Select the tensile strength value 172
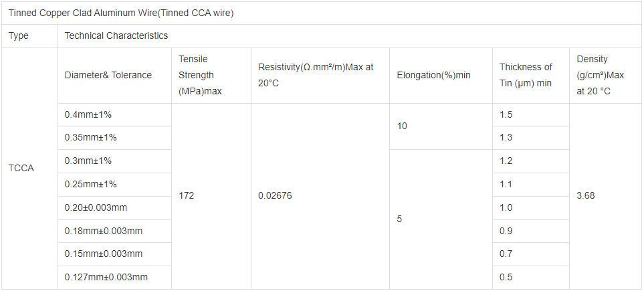Viewport: 644px width, 291px height. pyautogui.click(x=187, y=196)
